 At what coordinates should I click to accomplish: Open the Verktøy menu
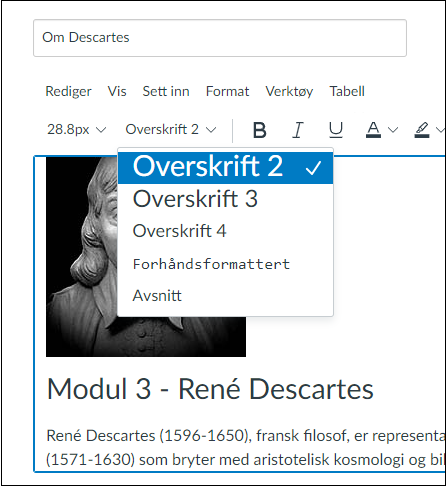[289, 91]
